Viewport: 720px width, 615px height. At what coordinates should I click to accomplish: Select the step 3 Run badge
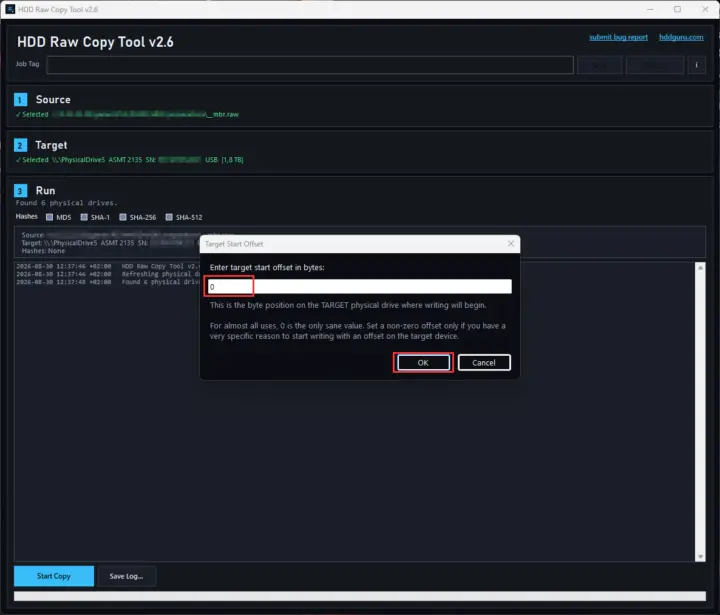click(x=20, y=191)
